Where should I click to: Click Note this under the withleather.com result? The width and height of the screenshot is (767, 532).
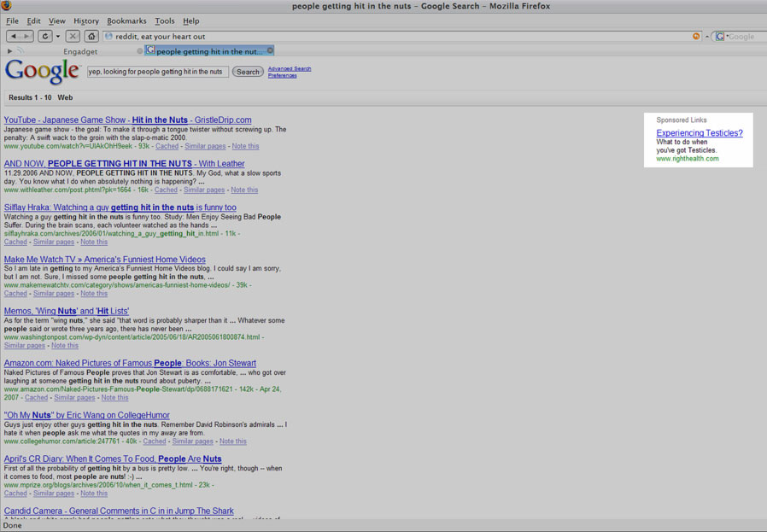(244, 190)
